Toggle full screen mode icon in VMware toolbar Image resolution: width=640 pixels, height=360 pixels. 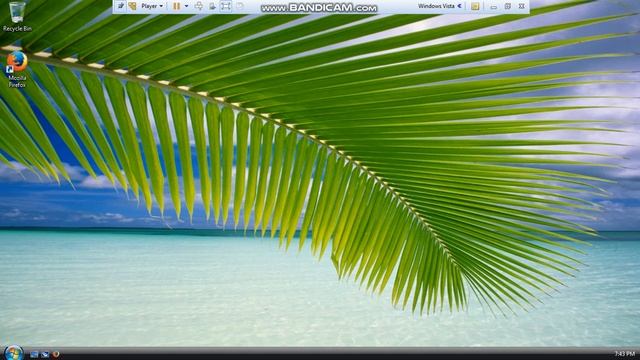pos(226,6)
